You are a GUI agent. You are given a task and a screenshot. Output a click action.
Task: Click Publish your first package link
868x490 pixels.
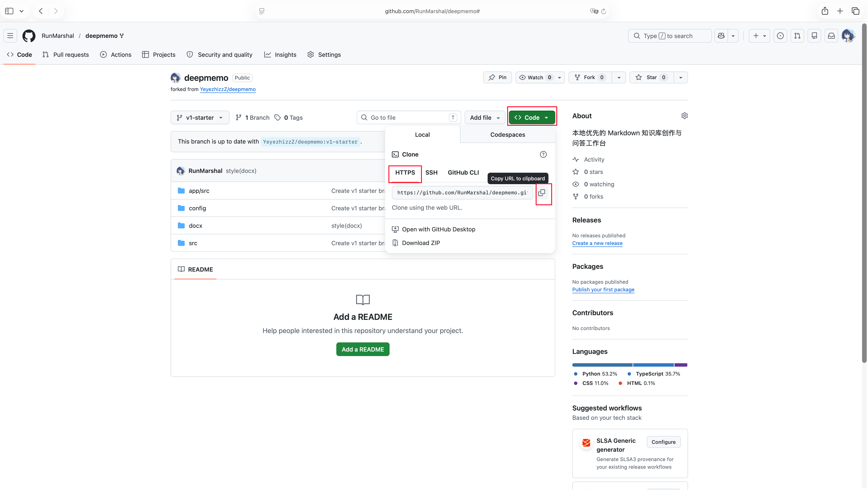pos(603,290)
